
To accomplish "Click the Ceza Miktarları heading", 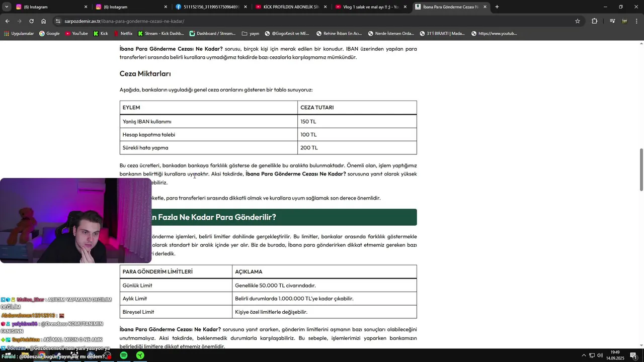I will (145, 73).
